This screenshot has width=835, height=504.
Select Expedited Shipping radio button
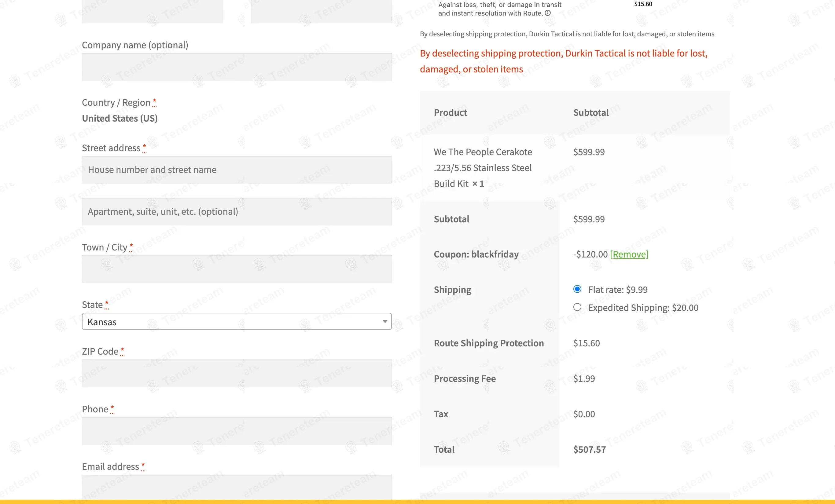point(577,307)
